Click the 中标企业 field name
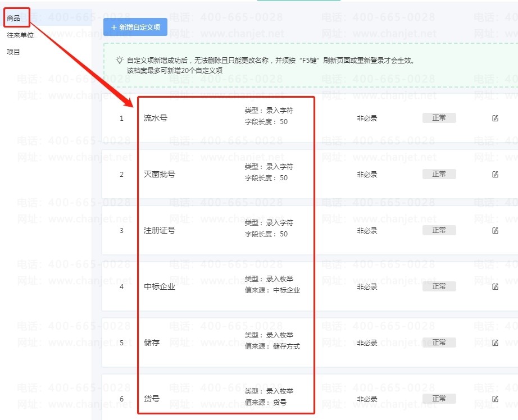This screenshot has width=518, height=420. (159, 286)
